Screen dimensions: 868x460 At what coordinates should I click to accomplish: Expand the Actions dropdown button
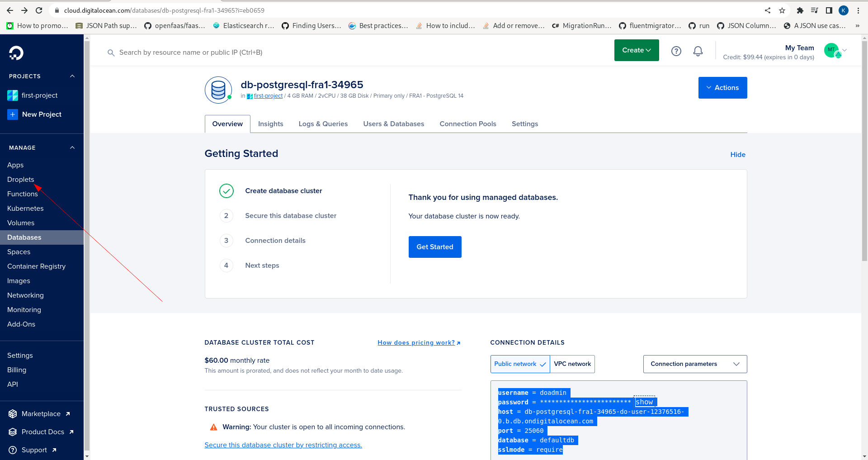[722, 88]
